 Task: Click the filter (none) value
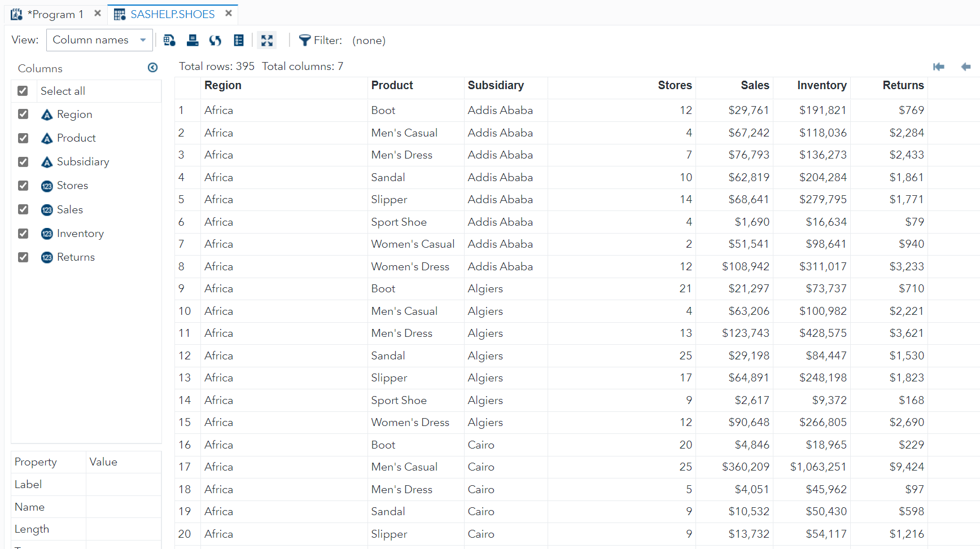pyautogui.click(x=369, y=41)
